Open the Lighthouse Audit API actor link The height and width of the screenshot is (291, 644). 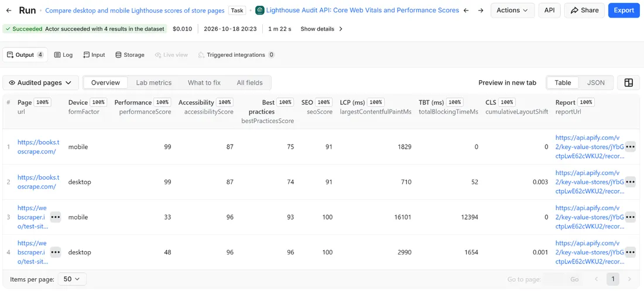click(362, 11)
